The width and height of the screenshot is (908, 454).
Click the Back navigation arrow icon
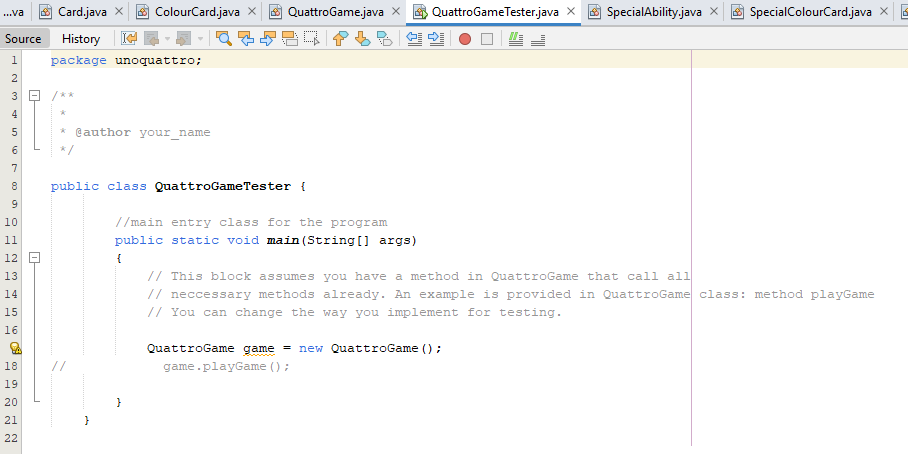[x=152, y=39]
